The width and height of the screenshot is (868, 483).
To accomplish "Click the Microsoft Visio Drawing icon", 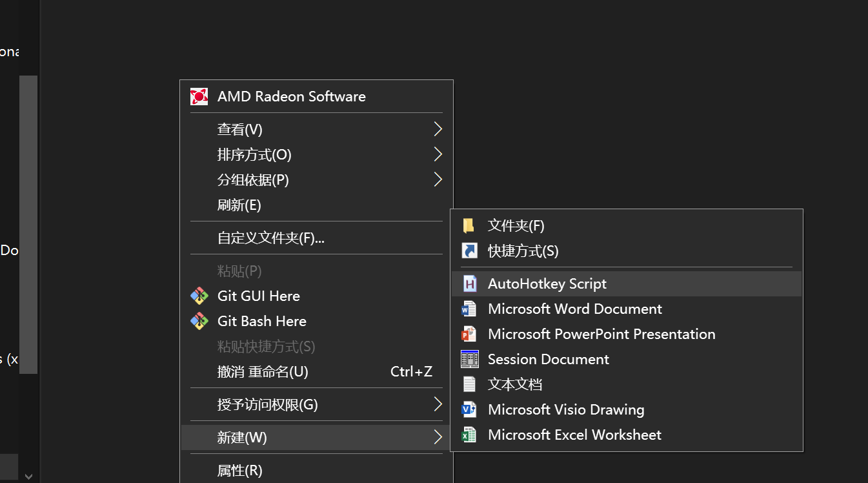I will click(x=469, y=409).
